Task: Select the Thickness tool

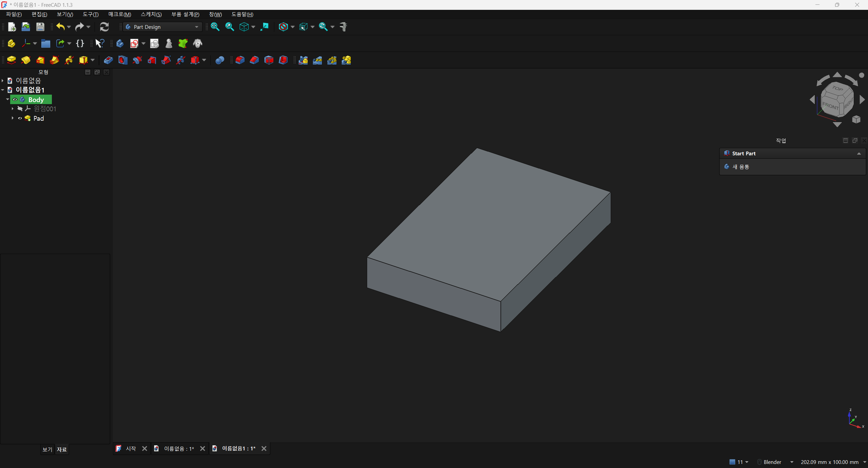Action: (283, 60)
